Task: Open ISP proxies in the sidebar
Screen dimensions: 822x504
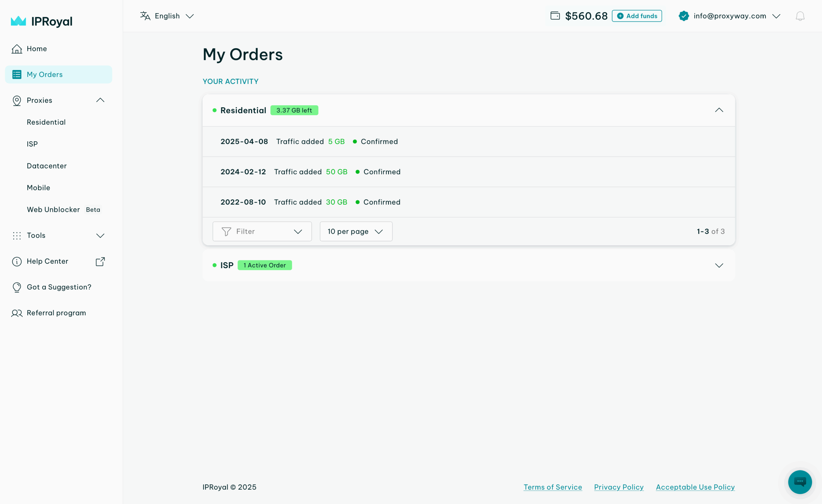Action: (32, 144)
